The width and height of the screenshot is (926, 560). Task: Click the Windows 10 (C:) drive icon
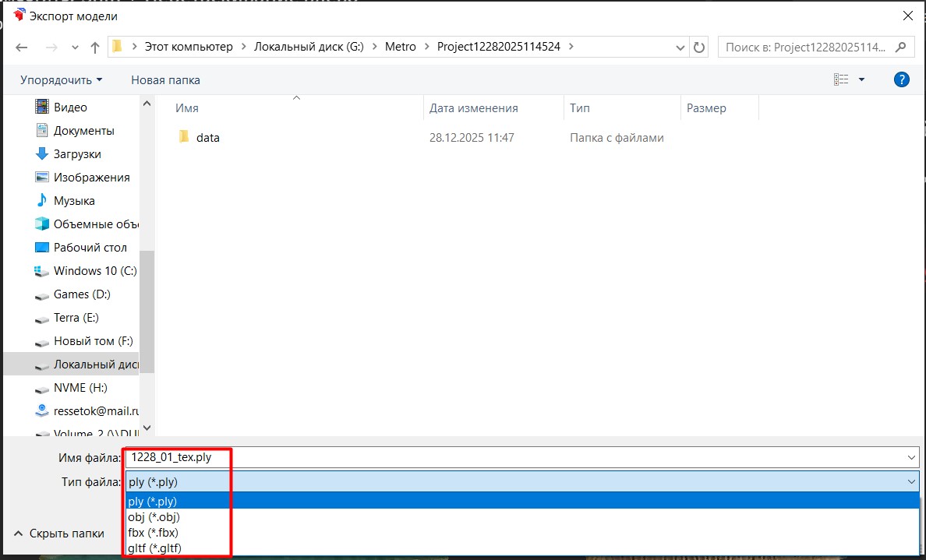42,271
